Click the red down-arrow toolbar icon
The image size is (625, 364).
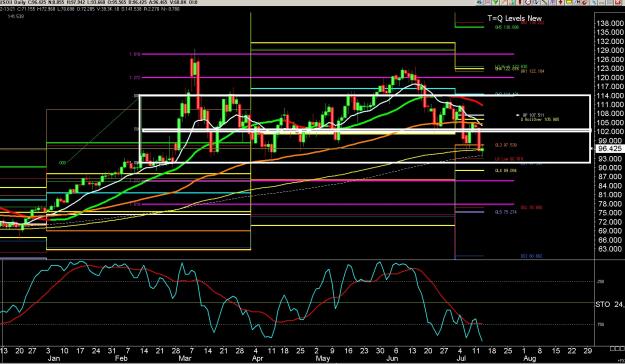560,2
